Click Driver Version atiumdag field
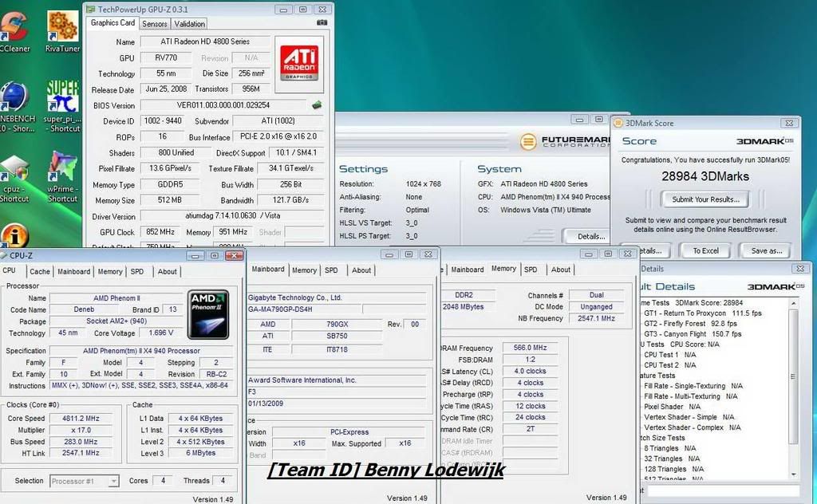The width and height of the screenshot is (817, 504). [232, 215]
